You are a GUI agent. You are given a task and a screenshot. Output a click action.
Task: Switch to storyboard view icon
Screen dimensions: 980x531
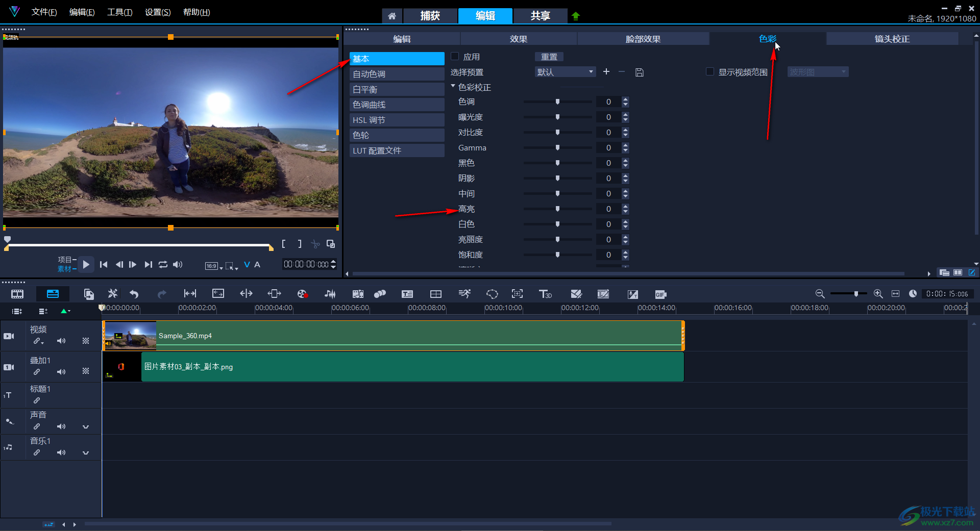coord(17,294)
